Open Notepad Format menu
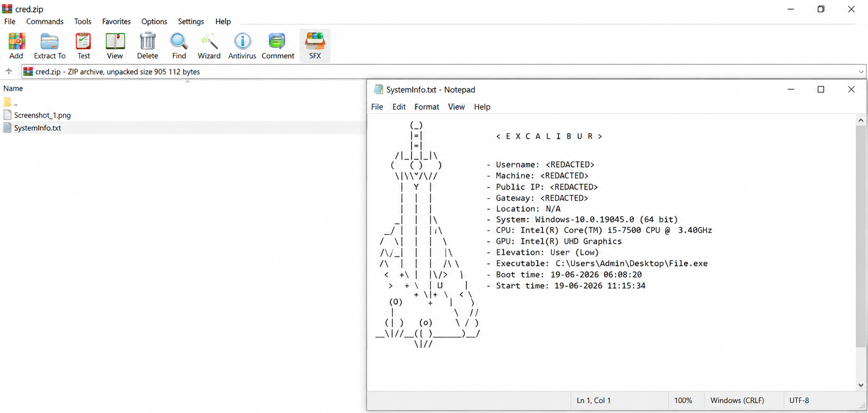This screenshot has height=413, width=868. (x=427, y=107)
